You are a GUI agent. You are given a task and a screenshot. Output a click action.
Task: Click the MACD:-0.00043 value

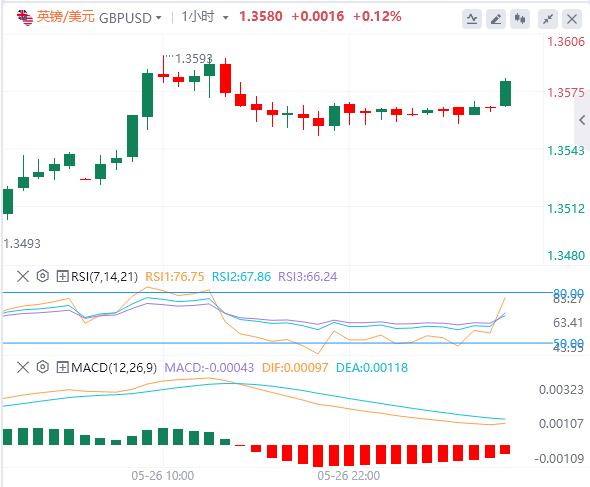tap(209, 367)
